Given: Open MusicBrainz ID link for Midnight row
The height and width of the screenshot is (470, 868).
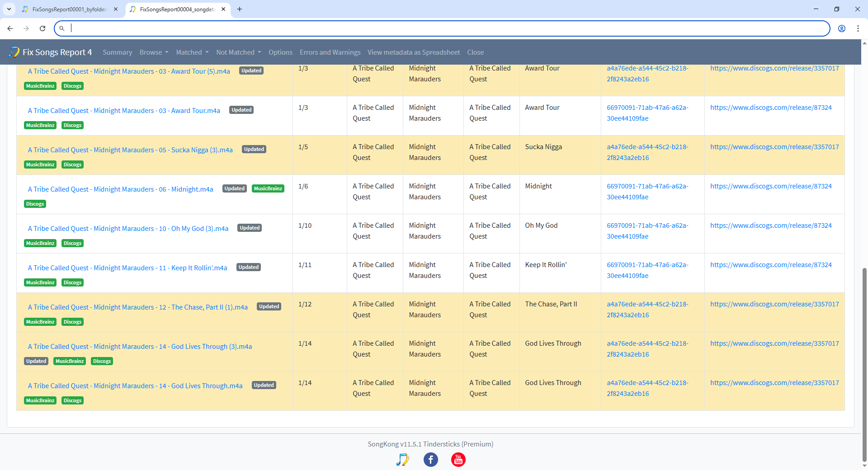Looking at the screenshot, I should pyautogui.click(x=647, y=192).
